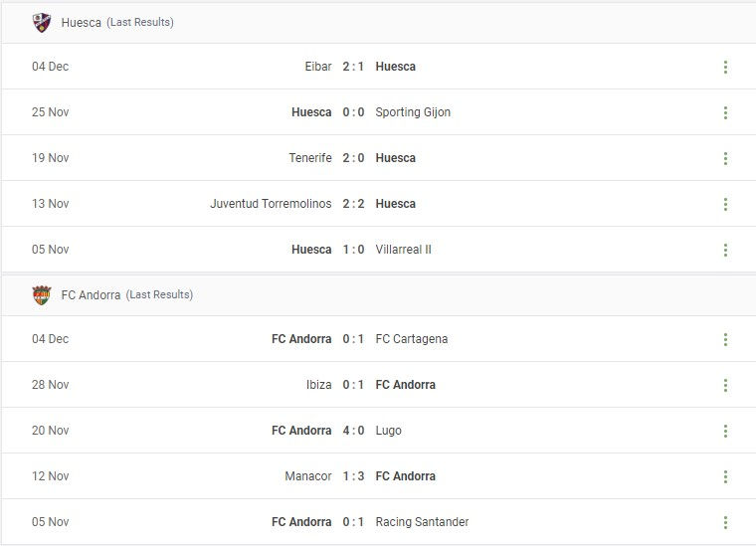Open three-dot menu for Juventud Torremolinos match
The image size is (756, 546).
725,204
